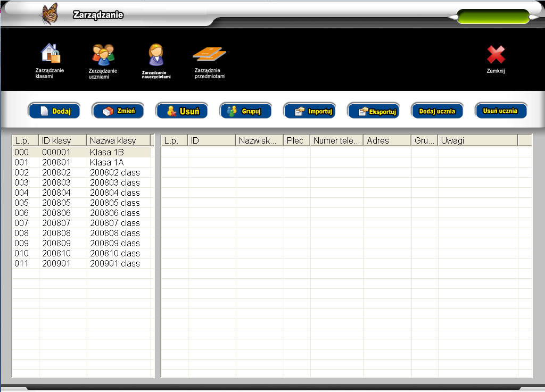Click the Dodaj button

pyautogui.click(x=54, y=111)
